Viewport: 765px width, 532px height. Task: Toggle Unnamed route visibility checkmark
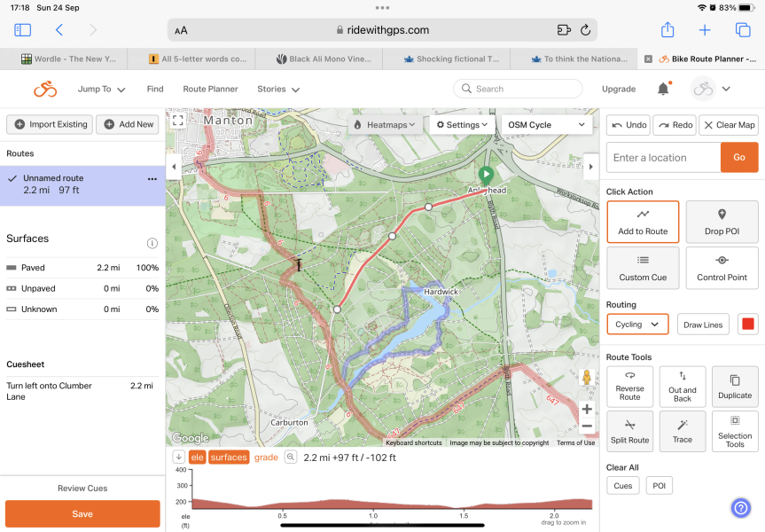[13, 178]
